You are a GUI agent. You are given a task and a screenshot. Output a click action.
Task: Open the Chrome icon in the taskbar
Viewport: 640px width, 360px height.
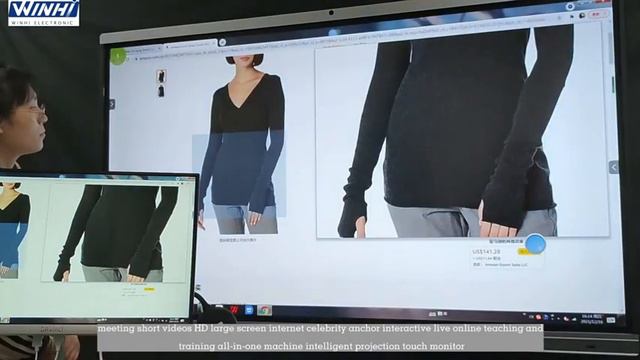[x=264, y=311]
